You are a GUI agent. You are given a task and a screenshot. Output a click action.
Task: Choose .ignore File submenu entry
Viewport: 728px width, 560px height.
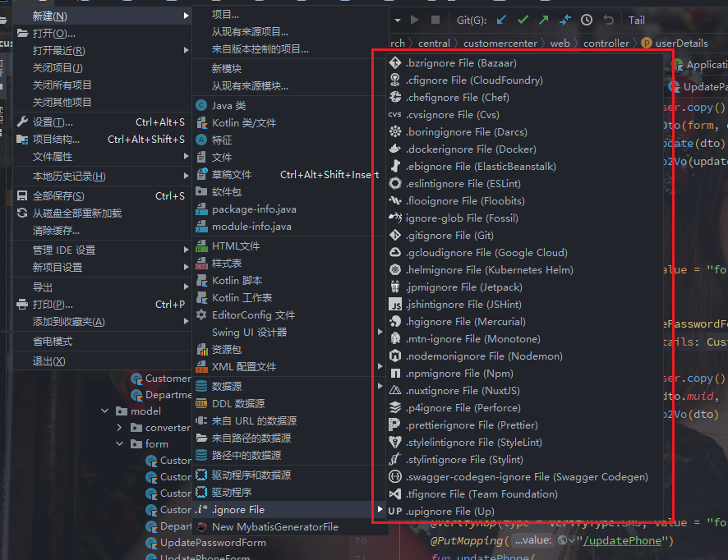pos(290,509)
